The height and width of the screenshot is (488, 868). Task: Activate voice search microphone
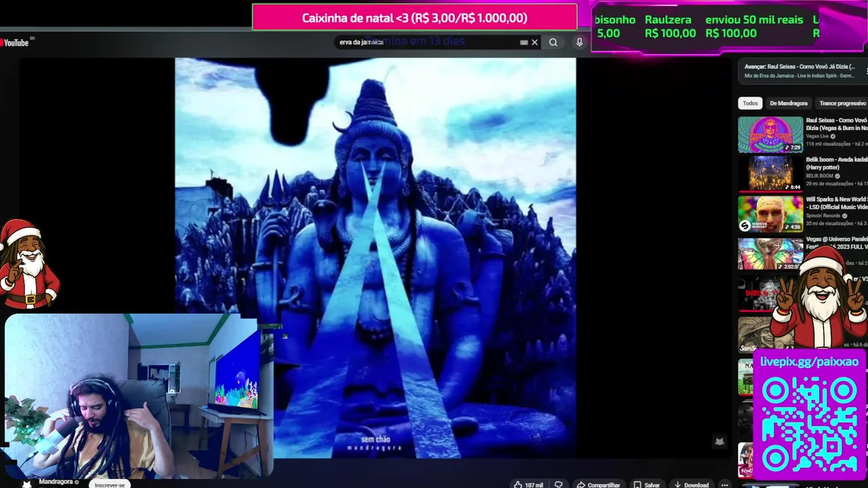pyautogui.click(x=579, y=42)
